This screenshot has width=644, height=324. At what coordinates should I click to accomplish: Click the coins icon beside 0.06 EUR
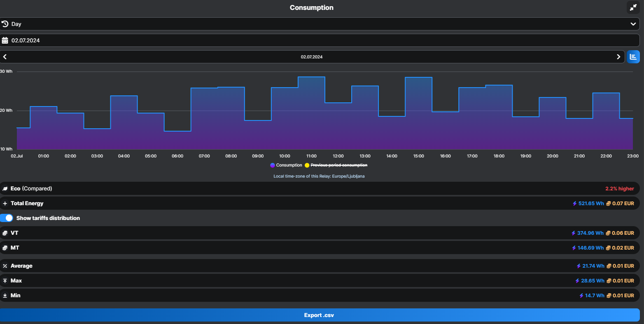click(x=608, y=233)
